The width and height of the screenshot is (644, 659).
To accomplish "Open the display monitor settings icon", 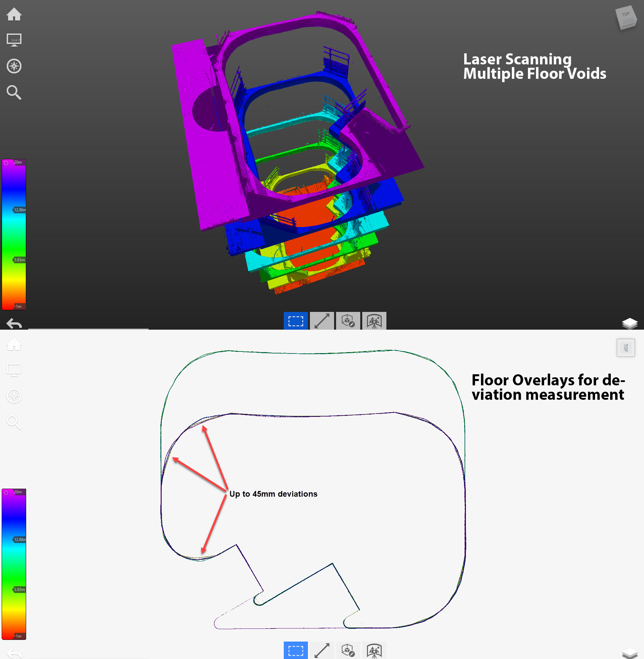I will tap(14, 40).
